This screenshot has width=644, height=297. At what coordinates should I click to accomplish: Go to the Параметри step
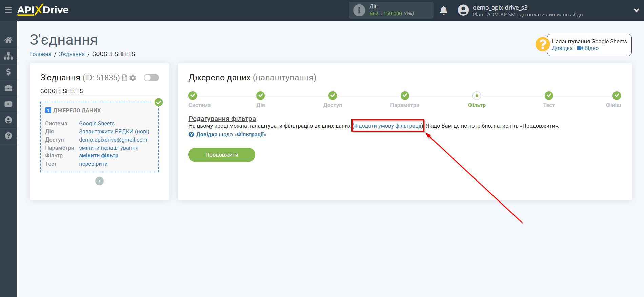[x=405, y=96]
